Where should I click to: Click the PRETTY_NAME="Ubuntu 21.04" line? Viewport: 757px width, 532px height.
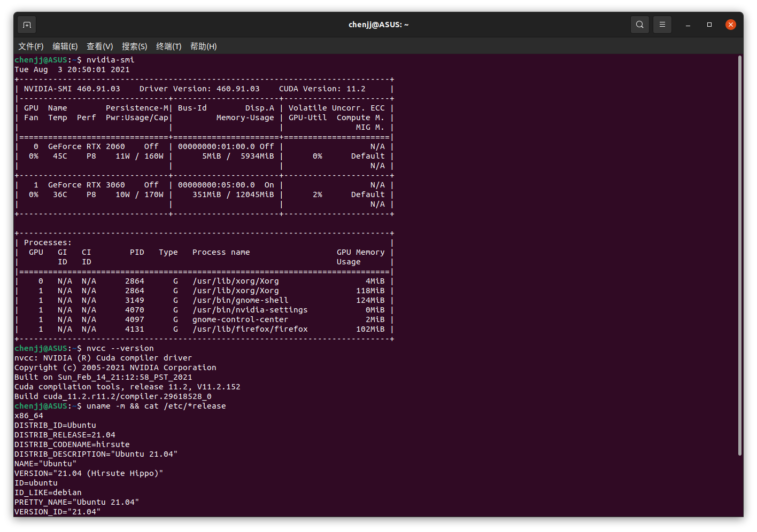click(x=77, y=502)
